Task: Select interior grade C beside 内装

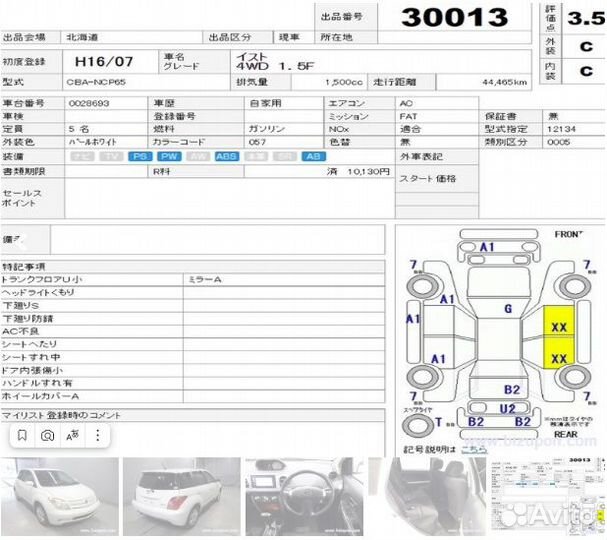Action: (x=586, y=71)
